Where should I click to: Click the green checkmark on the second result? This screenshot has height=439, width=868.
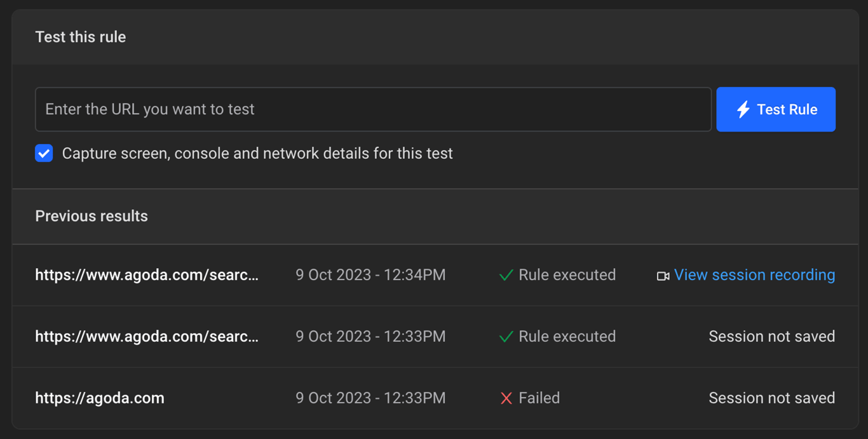pyautogui.click(x=506, y=336)
